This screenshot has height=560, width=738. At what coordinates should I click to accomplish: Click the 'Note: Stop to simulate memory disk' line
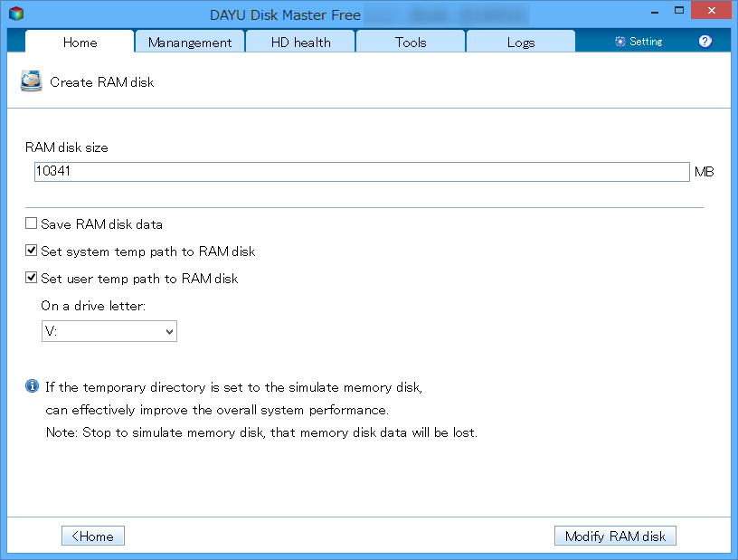(x=261, y=432)
